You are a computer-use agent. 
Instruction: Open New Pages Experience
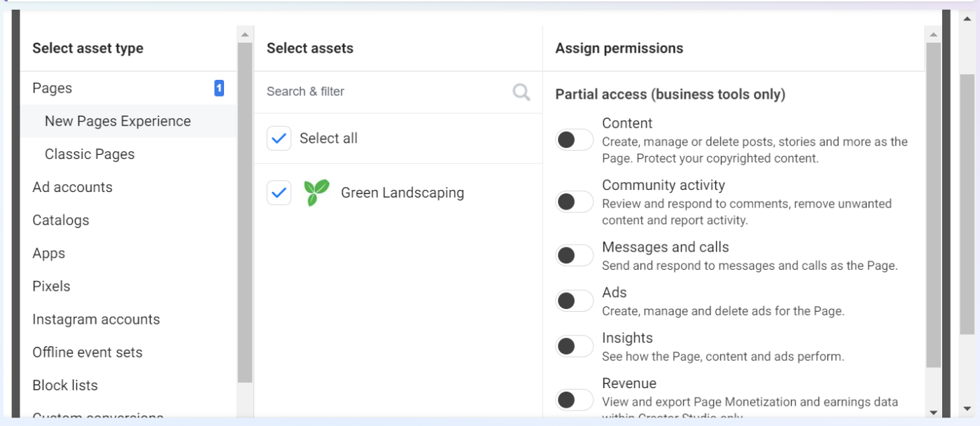[x=118, y=121]
